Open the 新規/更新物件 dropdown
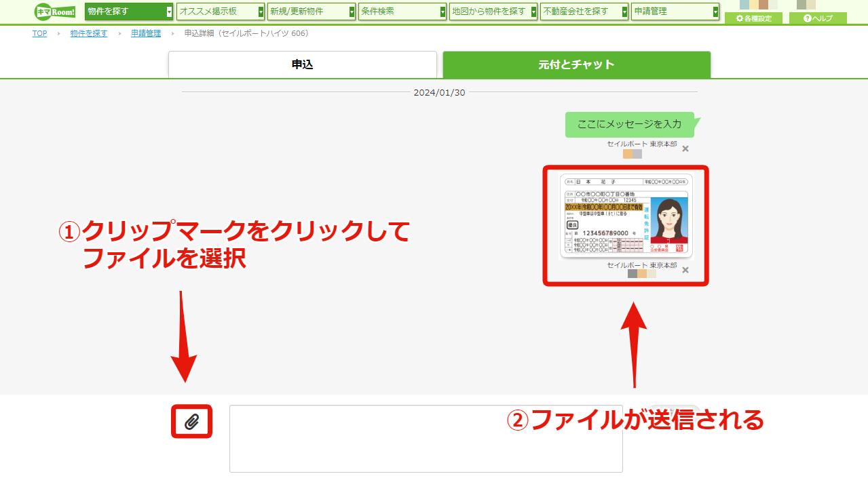This screenshot has width=868, height=495. [312, 12]
